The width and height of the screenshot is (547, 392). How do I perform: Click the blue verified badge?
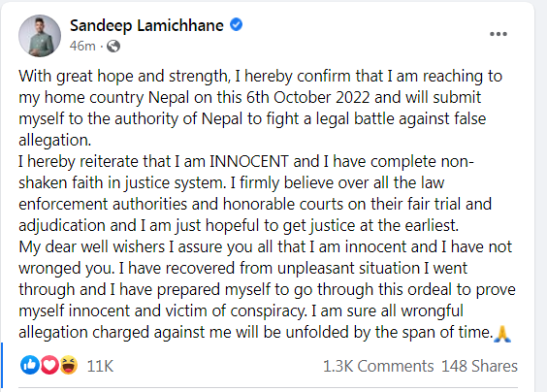coord(237,25)
